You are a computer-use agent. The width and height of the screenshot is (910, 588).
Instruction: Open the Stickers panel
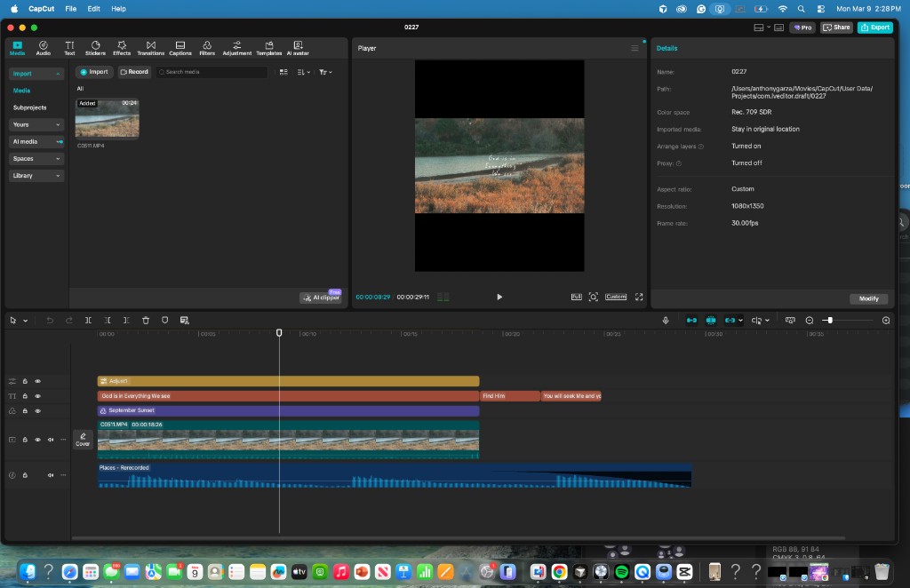pyautogui.click(x=95, y=48)
